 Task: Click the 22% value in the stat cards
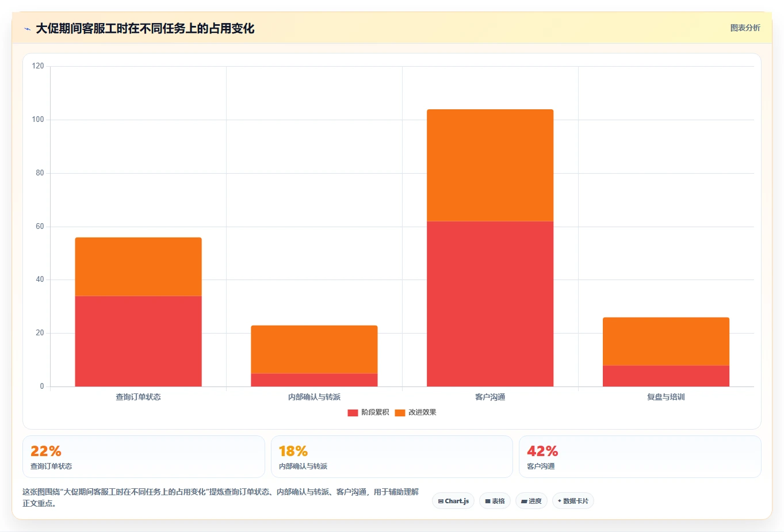click(46, 451)
